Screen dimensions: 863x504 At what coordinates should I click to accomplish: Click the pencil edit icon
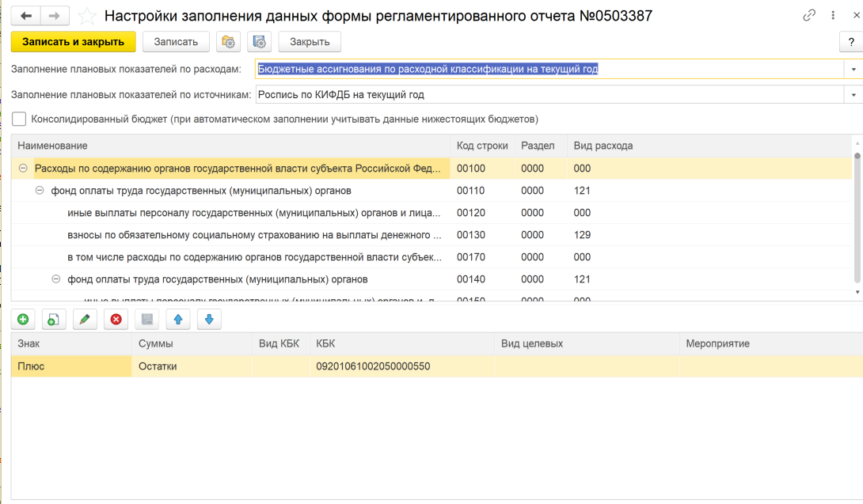pos(85,319)
